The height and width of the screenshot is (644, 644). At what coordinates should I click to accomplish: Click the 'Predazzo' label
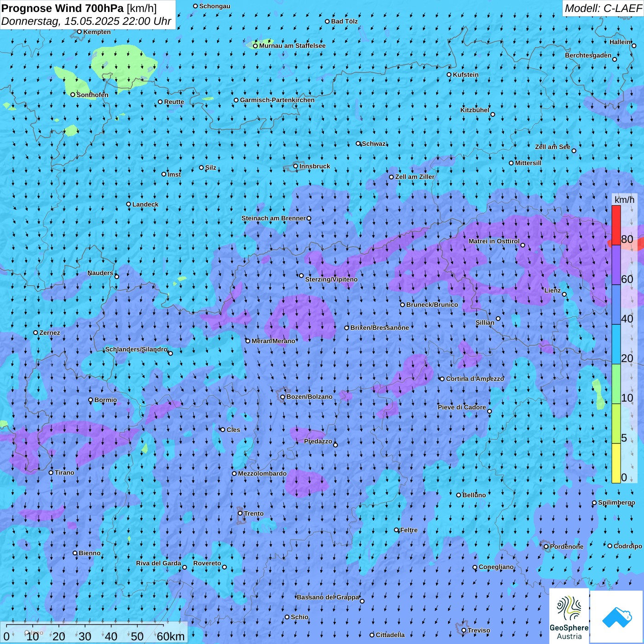[x=318, y=441]
